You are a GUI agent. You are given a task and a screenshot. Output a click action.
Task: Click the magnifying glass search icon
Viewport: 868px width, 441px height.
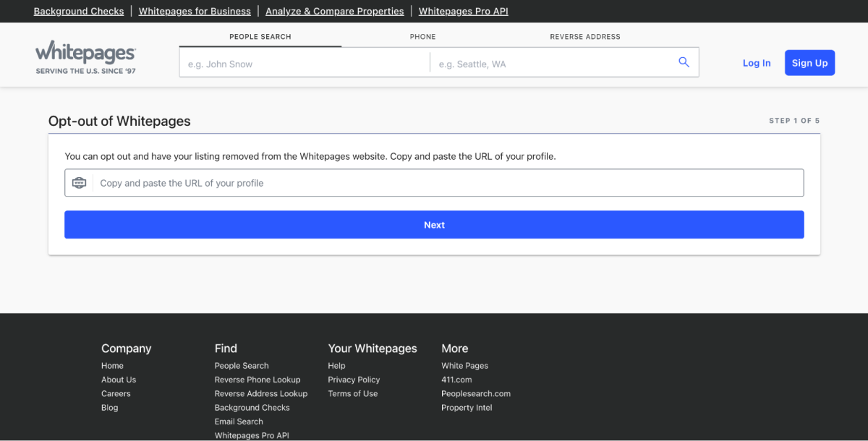click(684, 63)
